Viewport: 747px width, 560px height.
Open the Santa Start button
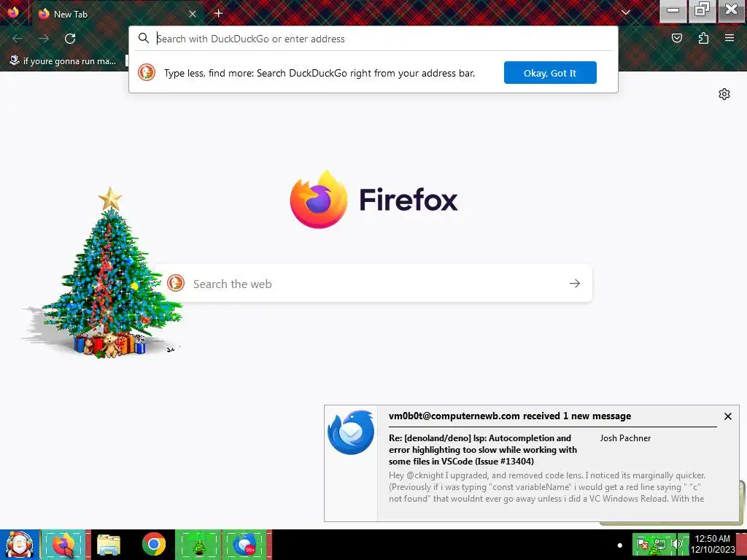point(19,545)
